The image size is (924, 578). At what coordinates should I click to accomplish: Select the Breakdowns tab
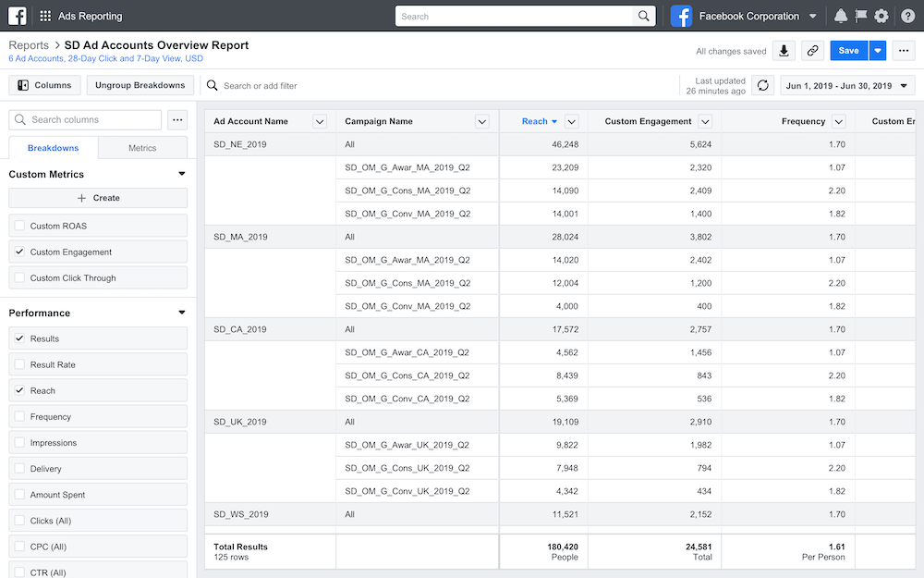pos(53,147)
